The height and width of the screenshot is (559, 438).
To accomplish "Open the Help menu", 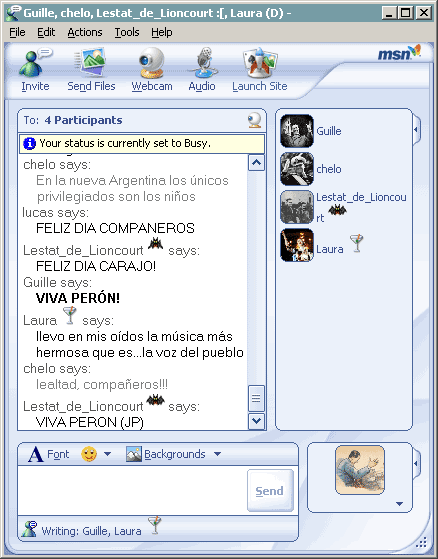I will pos(161,32).
